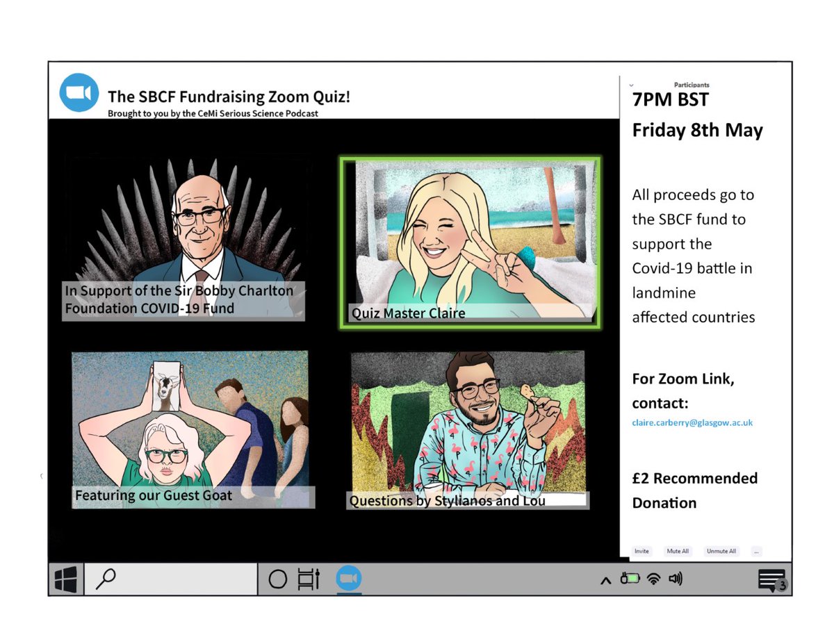Viewport: 834px width, 644px height.
Task: Collapse the Participants panel chevron
Action: coord(631,85)
